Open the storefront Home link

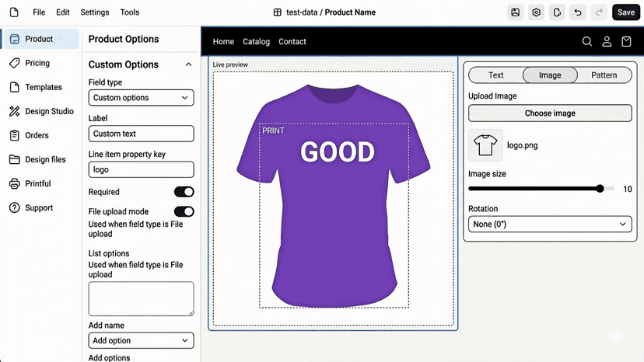point(223,41)
